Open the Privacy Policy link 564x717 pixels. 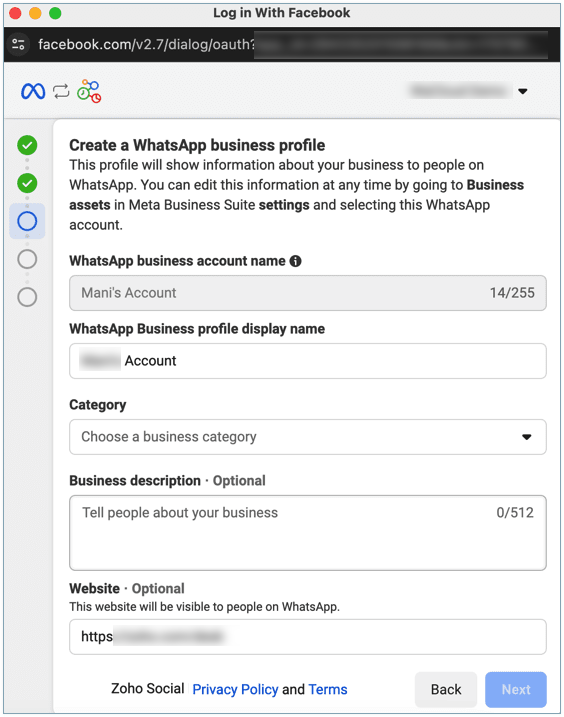tap(235, 690)
